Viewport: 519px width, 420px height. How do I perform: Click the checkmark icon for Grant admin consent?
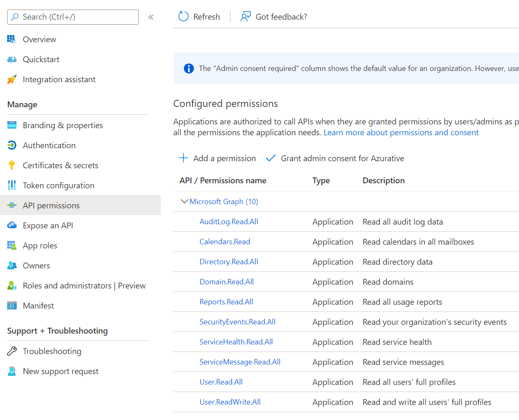(x=271, y=158)
